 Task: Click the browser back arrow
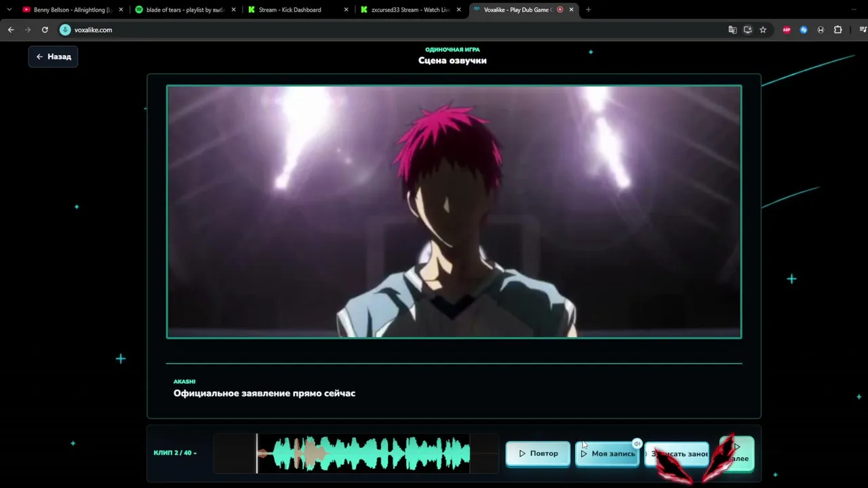pos(11,30)
